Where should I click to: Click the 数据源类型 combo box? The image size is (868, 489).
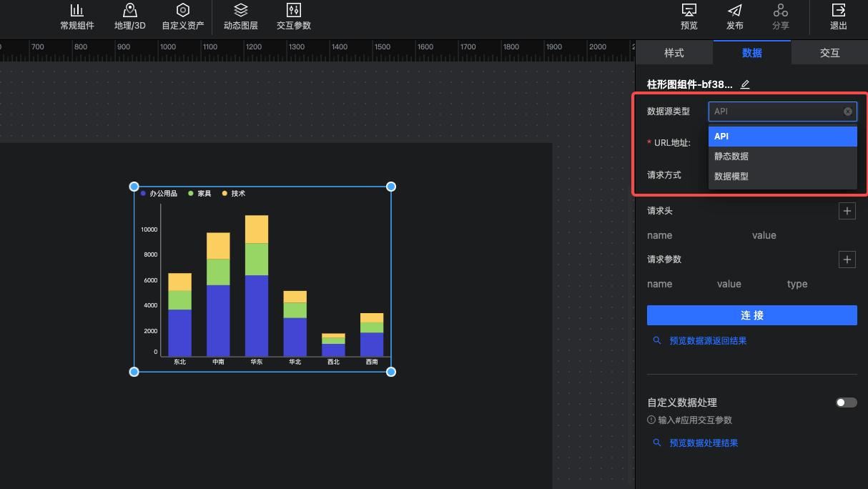pyautogui.click(x=783, y=112)
